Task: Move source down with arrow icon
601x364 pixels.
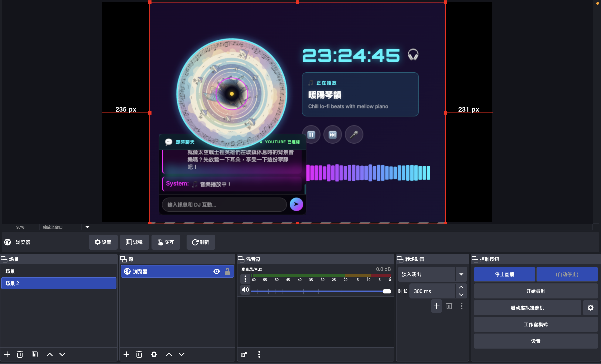Action: pyautogui.click(x=182, y=354)
